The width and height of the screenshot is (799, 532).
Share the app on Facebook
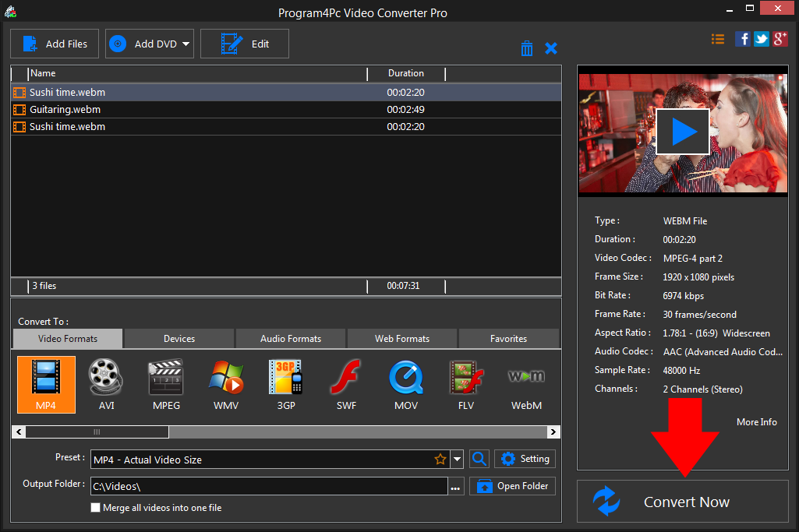pyautogui.click(x=742, y=38)
